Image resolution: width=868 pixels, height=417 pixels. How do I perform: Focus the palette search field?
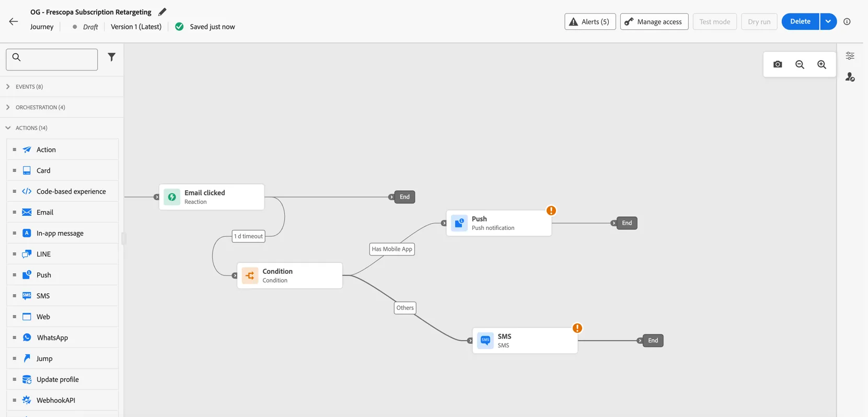52,59
